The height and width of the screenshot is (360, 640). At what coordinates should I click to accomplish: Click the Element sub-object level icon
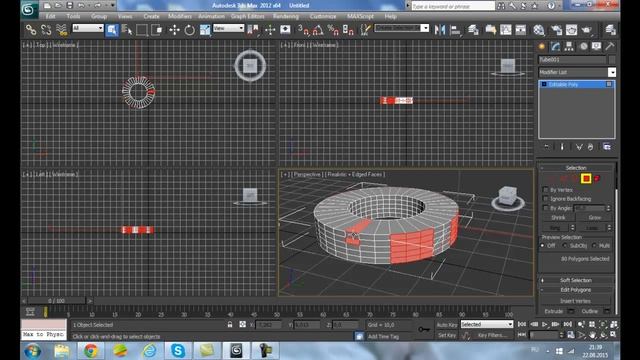[x=597, y=179]
